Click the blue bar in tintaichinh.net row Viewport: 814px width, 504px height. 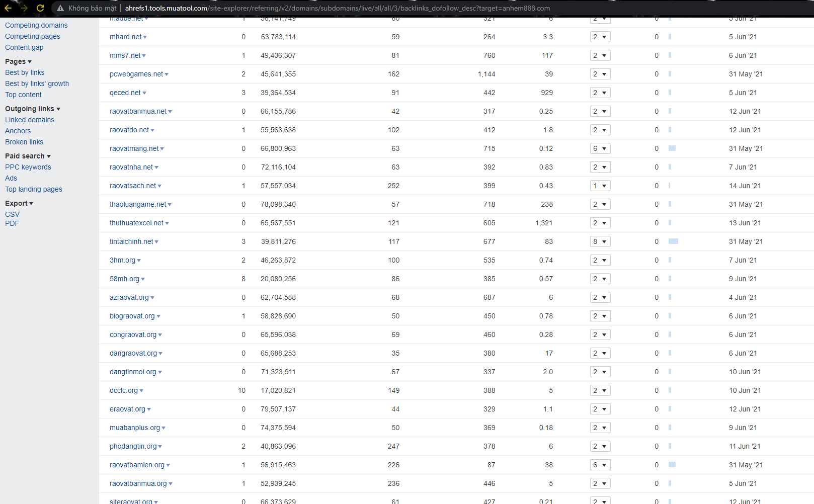pyautogui.click(x=673, y=241)
